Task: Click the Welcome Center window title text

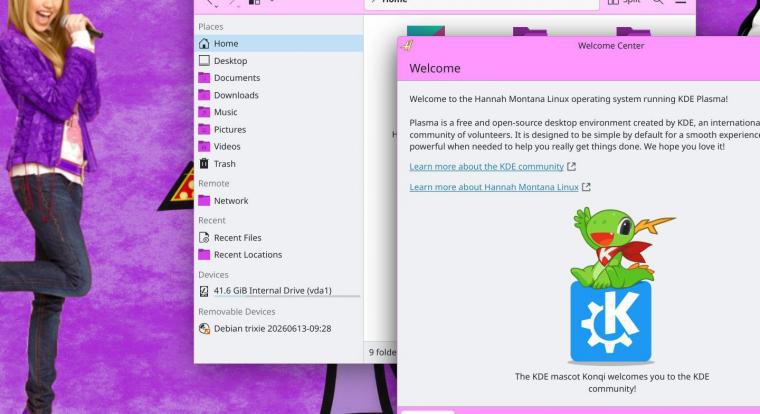Action: (611, 46)
